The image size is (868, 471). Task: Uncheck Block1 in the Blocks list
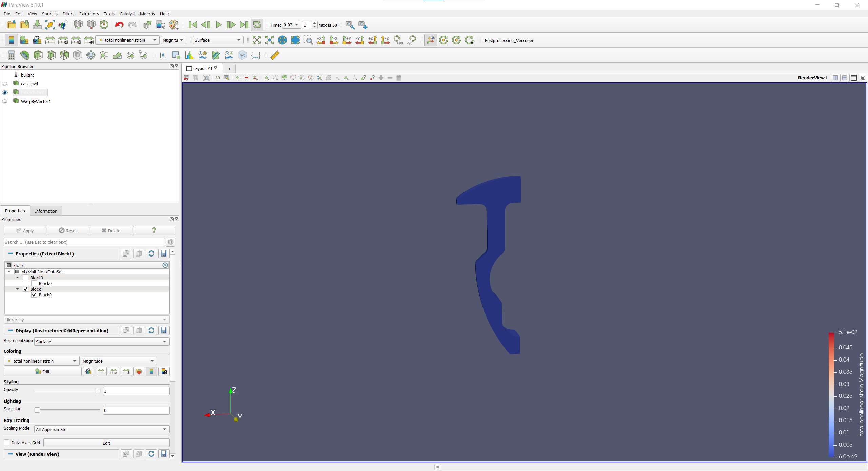25,289
